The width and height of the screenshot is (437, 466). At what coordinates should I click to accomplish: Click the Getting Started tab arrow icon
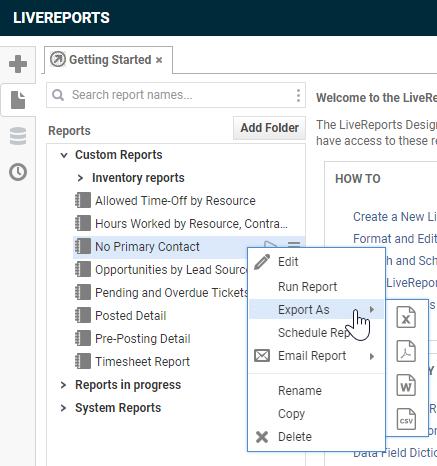(58, 59)
